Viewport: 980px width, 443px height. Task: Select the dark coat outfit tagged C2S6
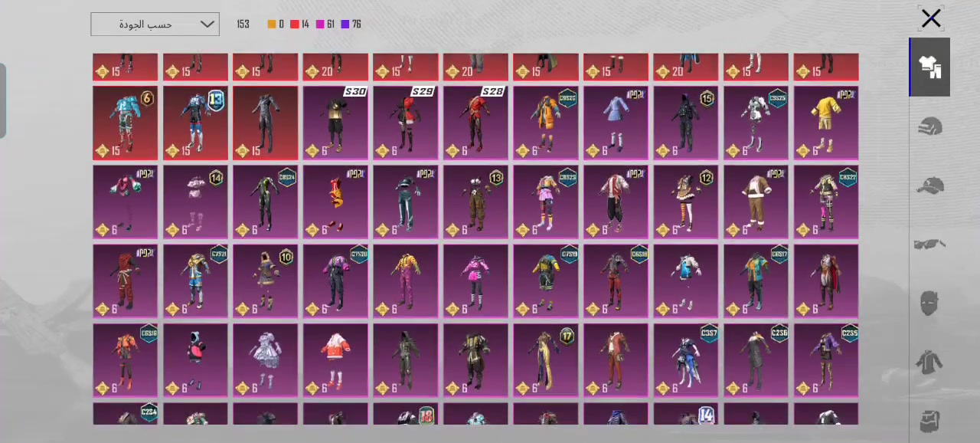(756, 360)
